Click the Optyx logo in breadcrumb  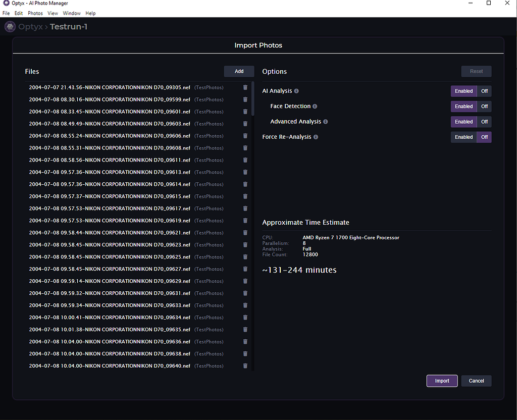click(10, 27)
